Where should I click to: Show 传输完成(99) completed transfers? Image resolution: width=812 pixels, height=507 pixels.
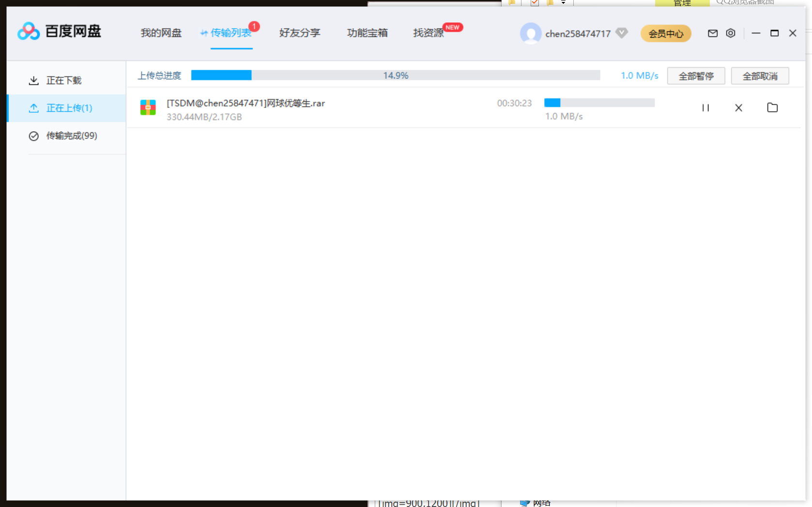(71, 136)
